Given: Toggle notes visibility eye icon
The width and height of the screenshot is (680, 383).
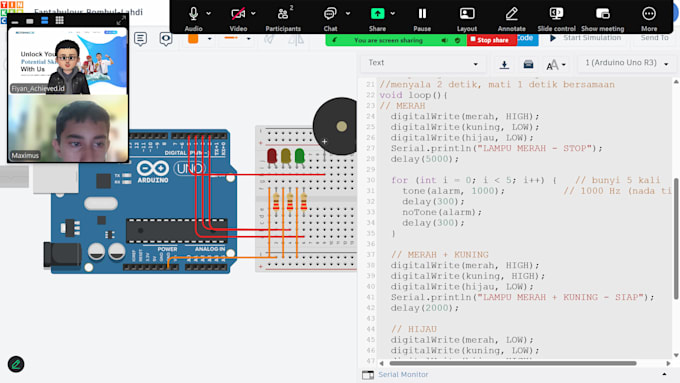Looking at the screenshot, I should coord(166,39).
